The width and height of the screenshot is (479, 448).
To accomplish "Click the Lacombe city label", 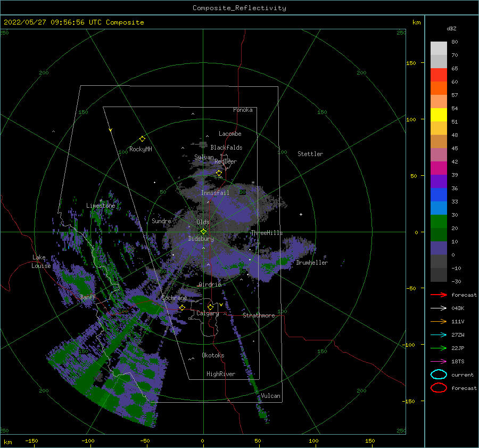I will (x=230, y=134).
